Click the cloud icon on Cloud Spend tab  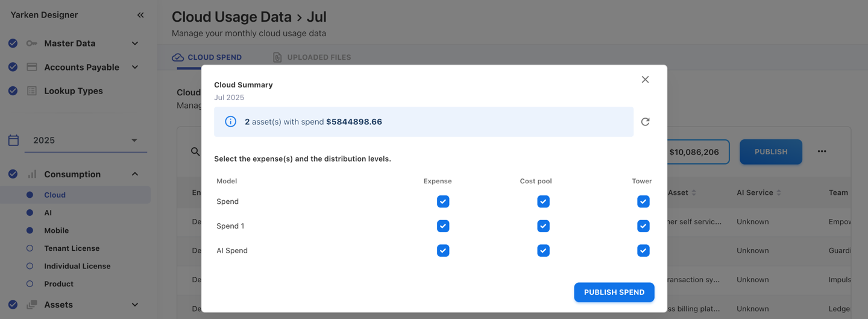[178, 57]
